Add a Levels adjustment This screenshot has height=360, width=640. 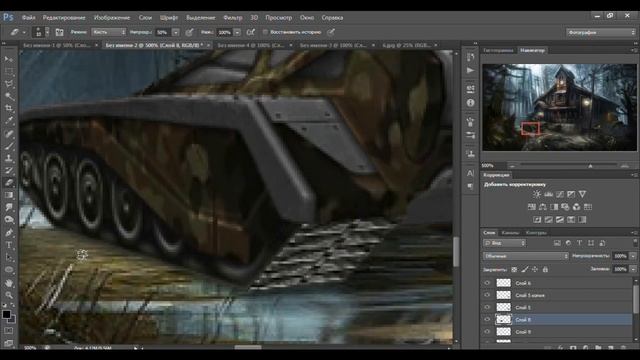[548, 194]
